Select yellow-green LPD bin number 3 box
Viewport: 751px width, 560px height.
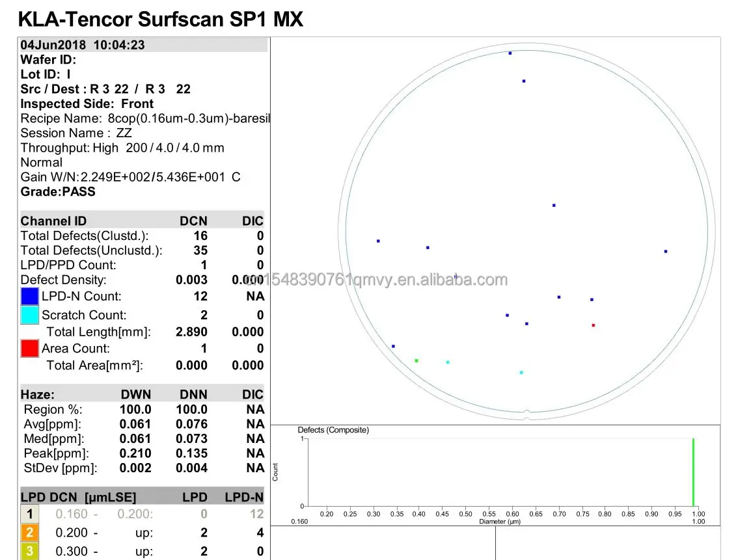(x=30, y=551)
